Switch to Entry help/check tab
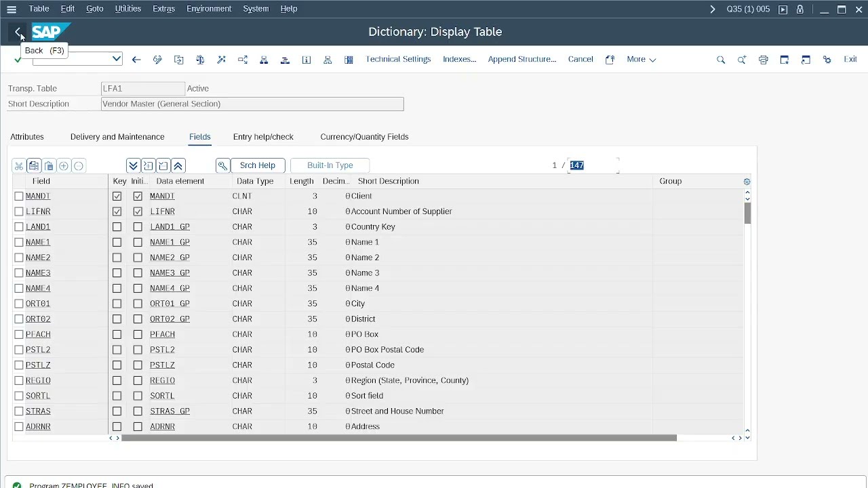868x488 pixels. point(263,137)
